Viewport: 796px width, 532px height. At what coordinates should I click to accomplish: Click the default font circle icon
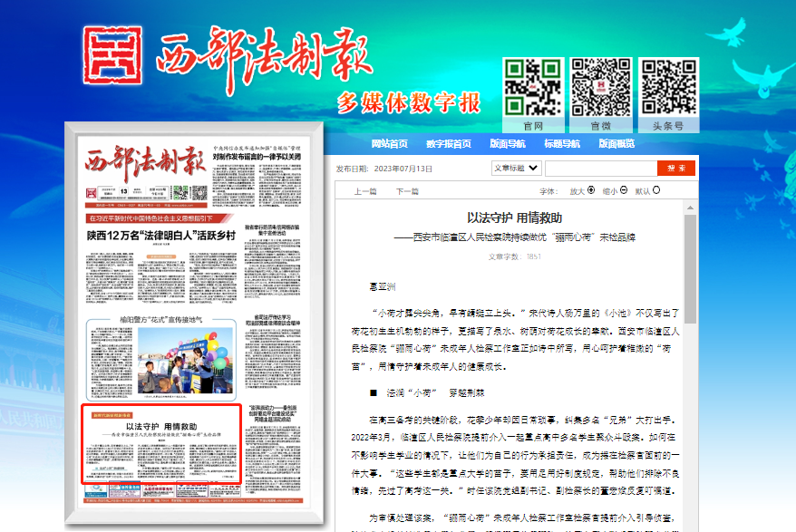(x=656, y=189)
